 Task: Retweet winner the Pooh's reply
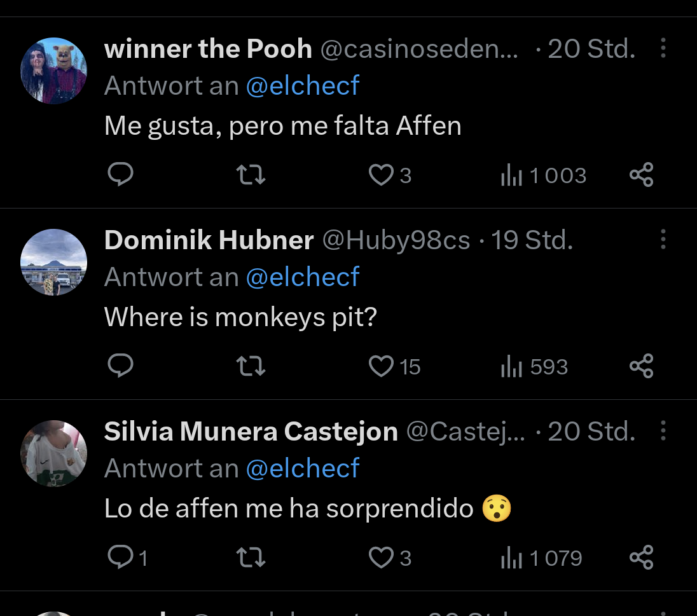tap(251, 174)
